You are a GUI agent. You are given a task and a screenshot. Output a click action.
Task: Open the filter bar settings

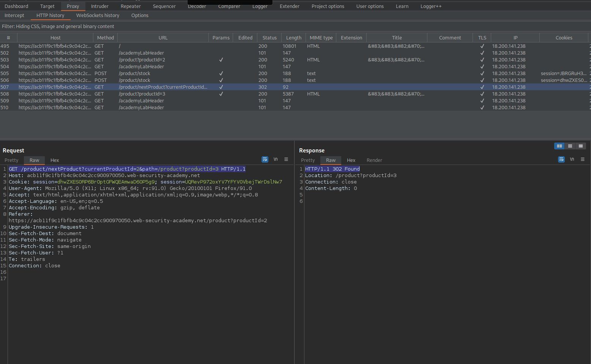pyautogui.click(x=295, y=27)
